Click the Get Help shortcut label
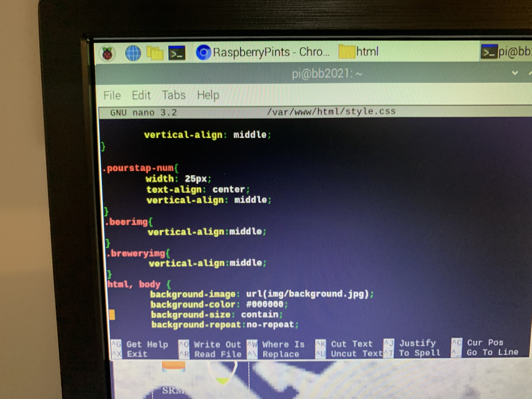532x399 pixels. pyautogui.click(x=147, y=344)
